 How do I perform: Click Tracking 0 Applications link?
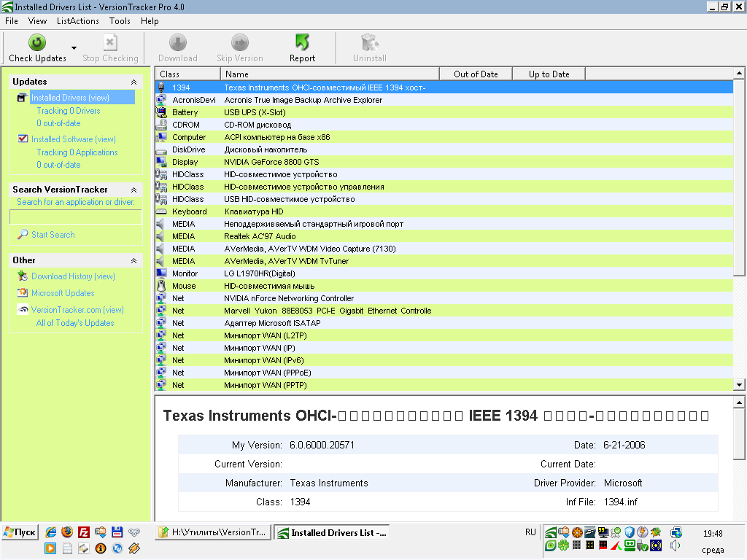77,152
